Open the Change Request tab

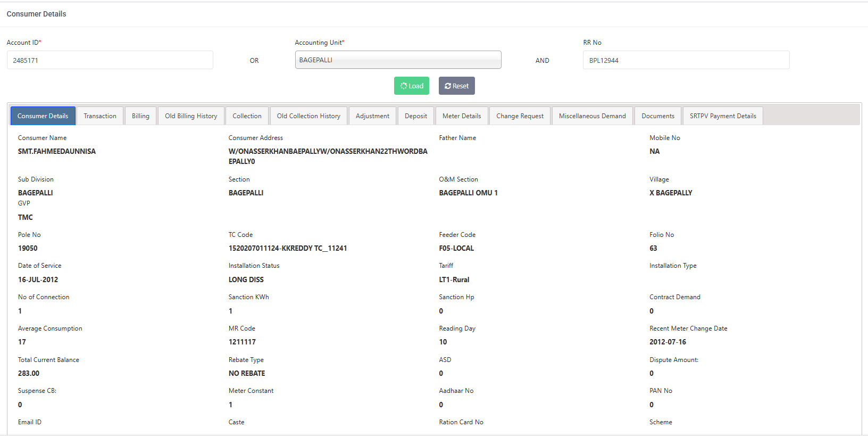tap(520, 116)
